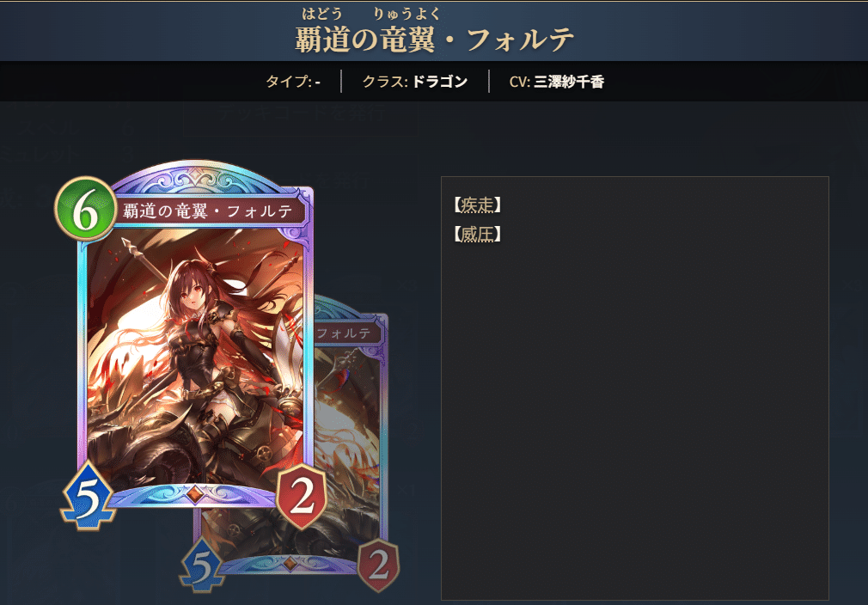Click the class value ドラゴン
Screen dimensions: 868x605
coord(440,82)
